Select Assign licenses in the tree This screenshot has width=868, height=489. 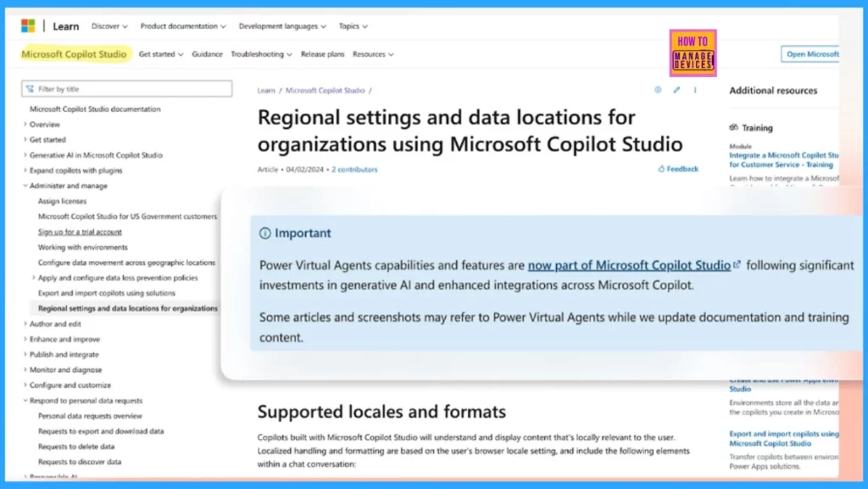tap(62, 202)
